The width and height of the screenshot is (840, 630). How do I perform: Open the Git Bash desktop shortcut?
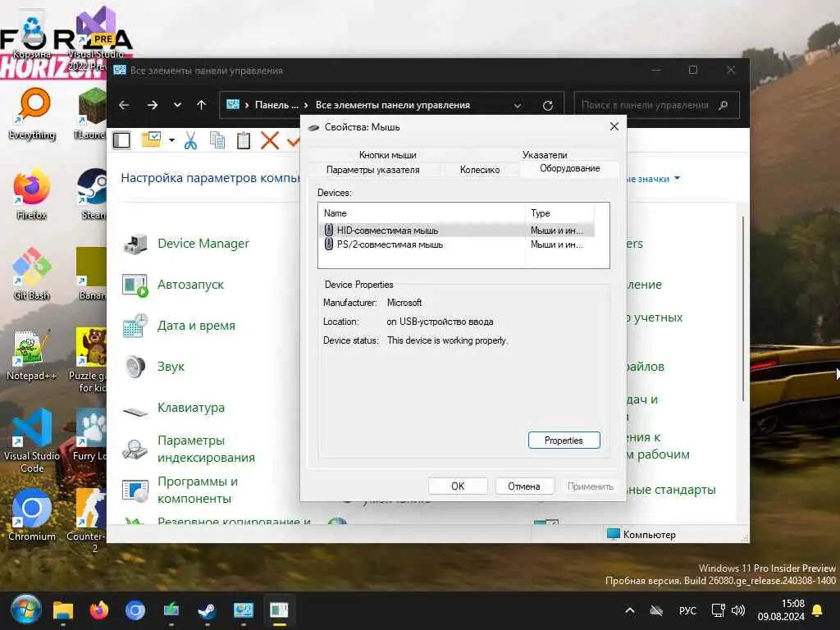(x=32, y=274)
